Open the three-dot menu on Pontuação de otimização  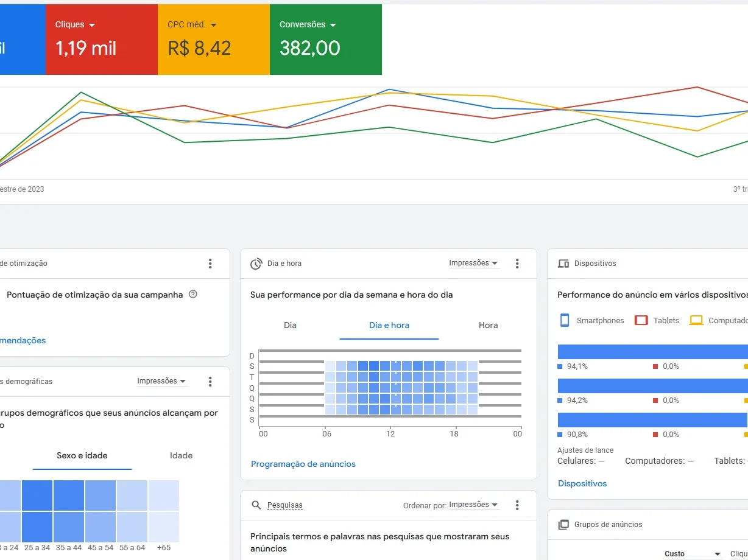(210, 263)
